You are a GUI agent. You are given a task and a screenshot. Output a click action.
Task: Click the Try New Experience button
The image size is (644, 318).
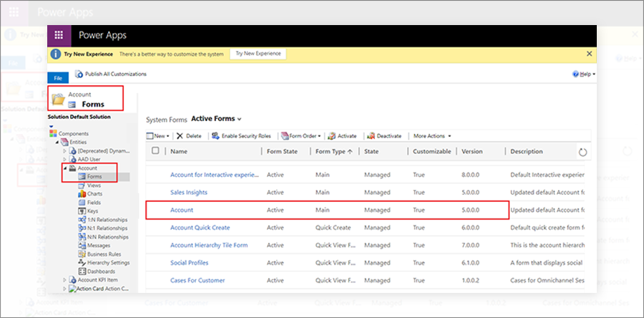[x=258, y=54]
